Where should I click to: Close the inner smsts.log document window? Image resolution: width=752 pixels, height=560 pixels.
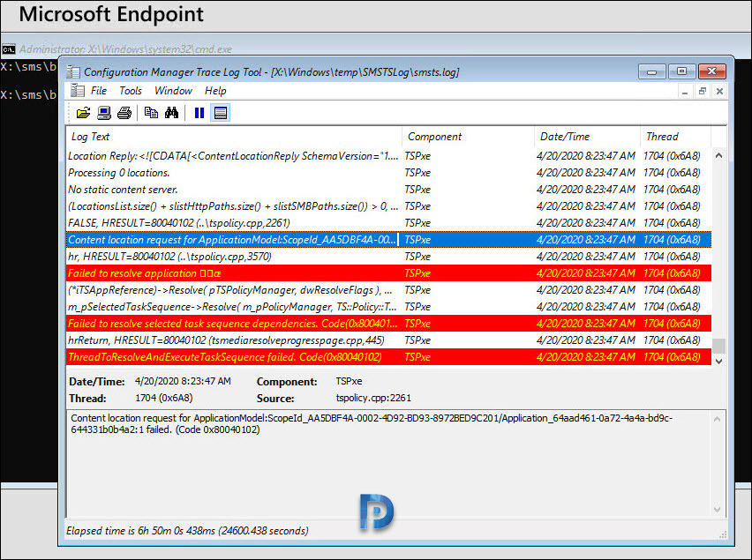[719, 91]
